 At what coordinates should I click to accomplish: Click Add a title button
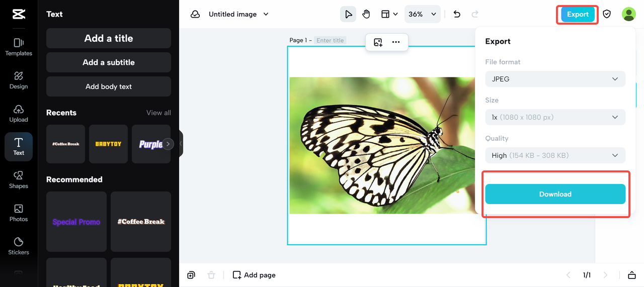[x=109, y=38]
